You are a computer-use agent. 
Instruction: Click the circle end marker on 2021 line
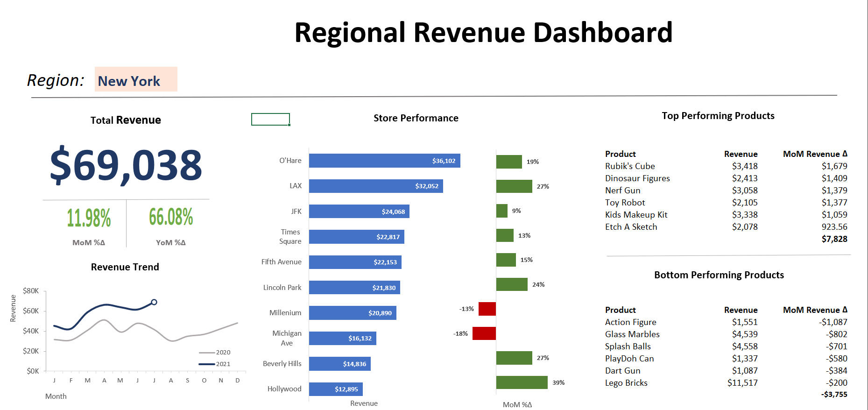coord(154,302)
